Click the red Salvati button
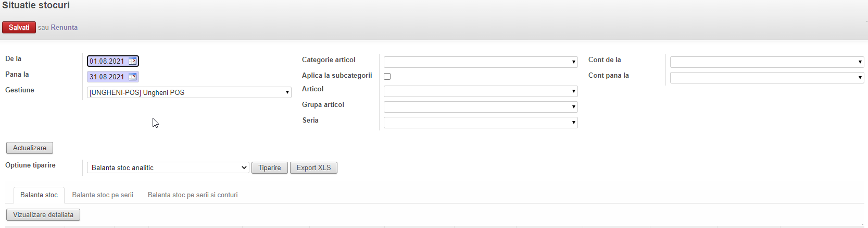Screen dimensions: 868x228 pos(19,27)
